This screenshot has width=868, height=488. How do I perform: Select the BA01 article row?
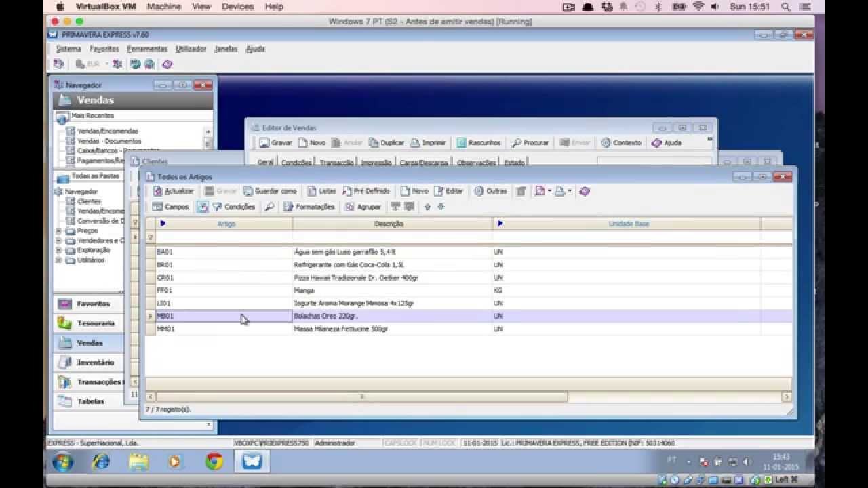tap(469, 251)
